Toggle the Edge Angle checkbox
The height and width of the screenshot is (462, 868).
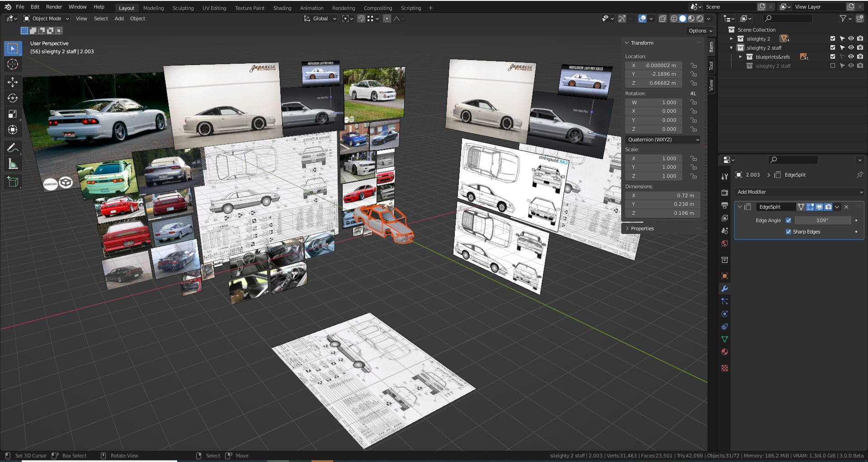coord(788,220)
